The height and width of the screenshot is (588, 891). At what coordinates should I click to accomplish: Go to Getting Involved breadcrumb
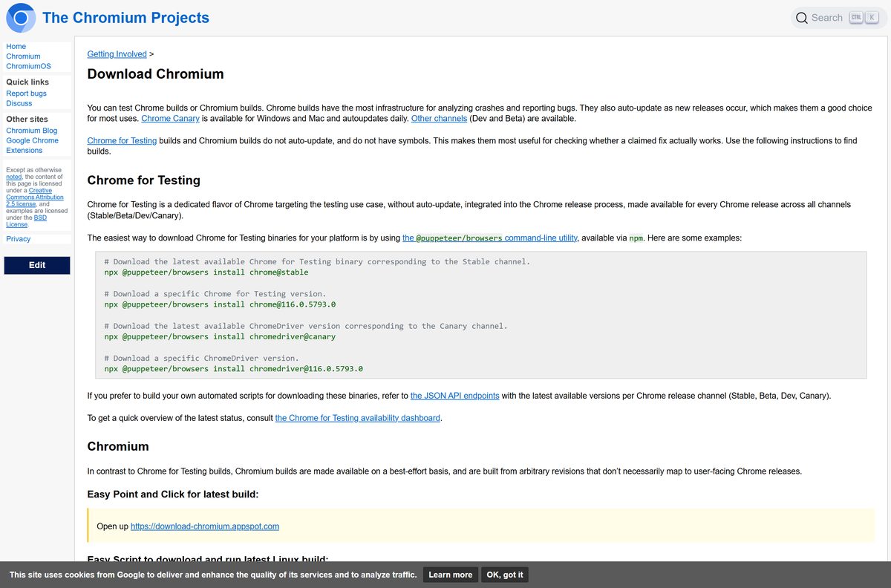coord(117,54)
